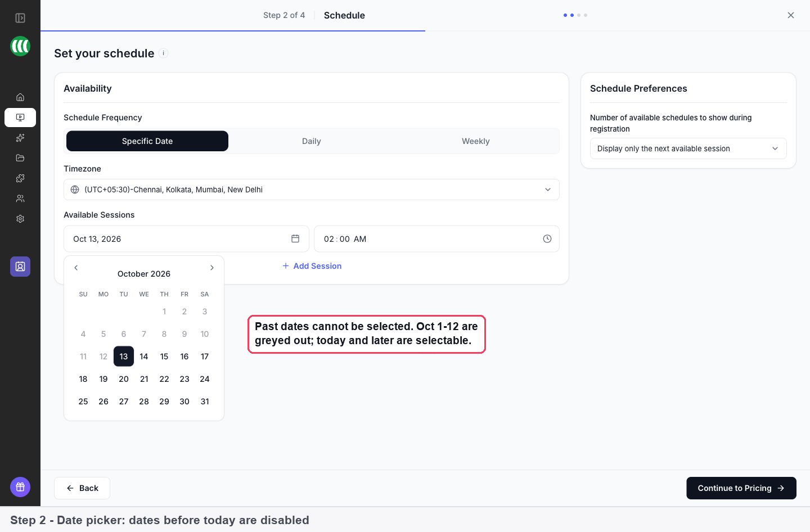Open the puzzle integrations icon

(20, 178)
